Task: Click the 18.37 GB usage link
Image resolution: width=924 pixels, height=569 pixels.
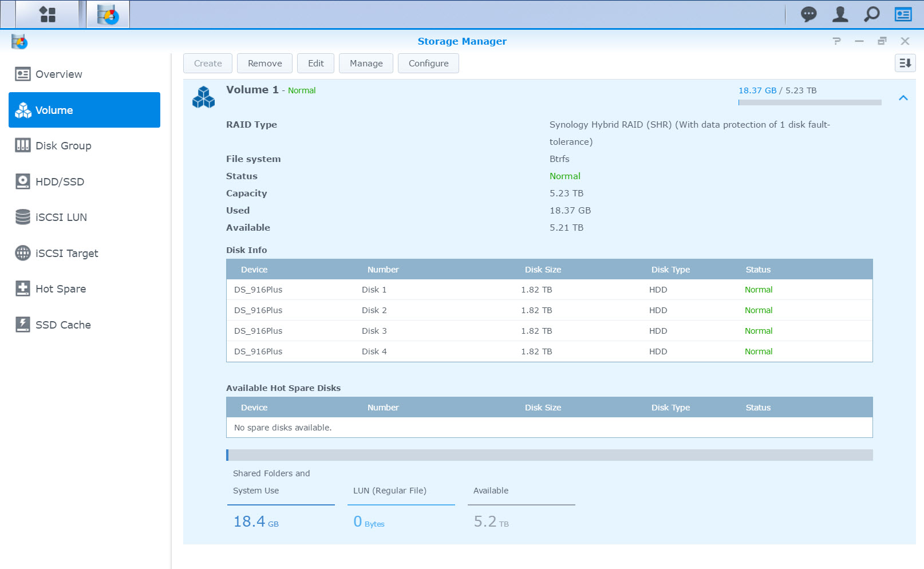Action: (757, 90)
